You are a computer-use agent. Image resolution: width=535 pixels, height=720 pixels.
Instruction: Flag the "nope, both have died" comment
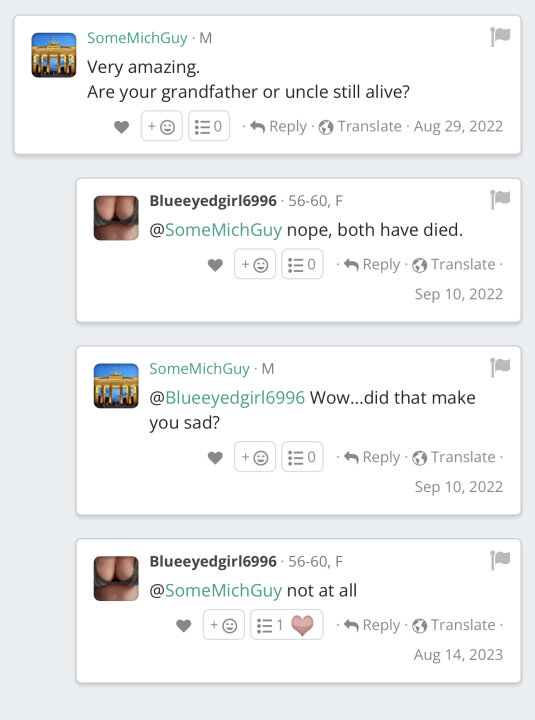[500, 200]
